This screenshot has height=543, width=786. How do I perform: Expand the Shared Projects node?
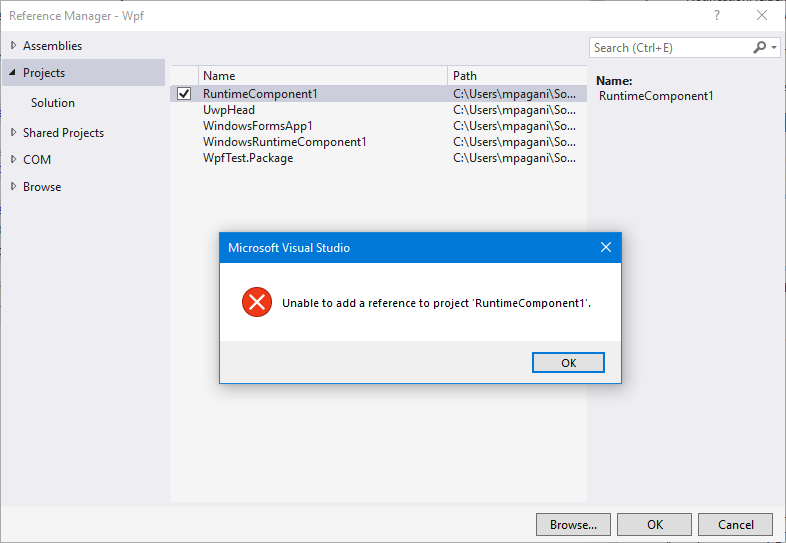pyautogui.click(x=14, y=132)
